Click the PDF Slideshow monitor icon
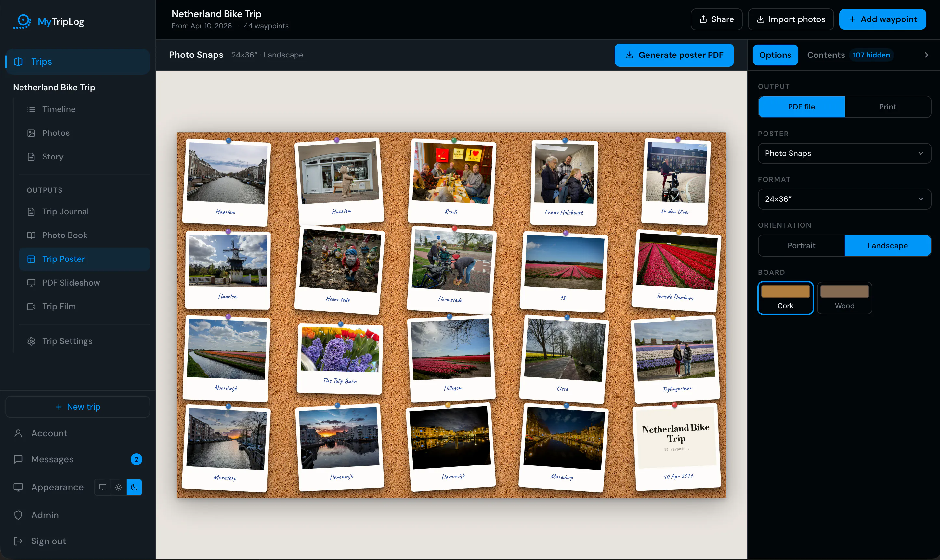This screenshot has width=940, height=560. point(31,283)
